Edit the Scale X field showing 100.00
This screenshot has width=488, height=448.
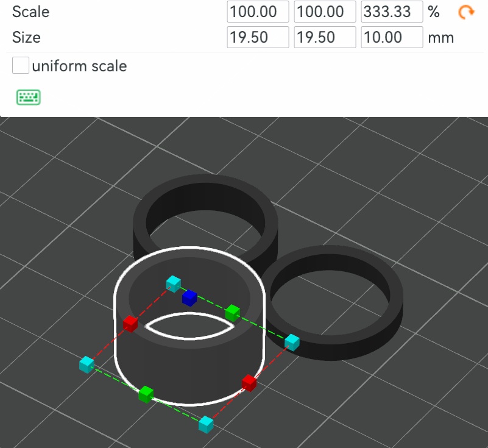[x=258, y=12]
